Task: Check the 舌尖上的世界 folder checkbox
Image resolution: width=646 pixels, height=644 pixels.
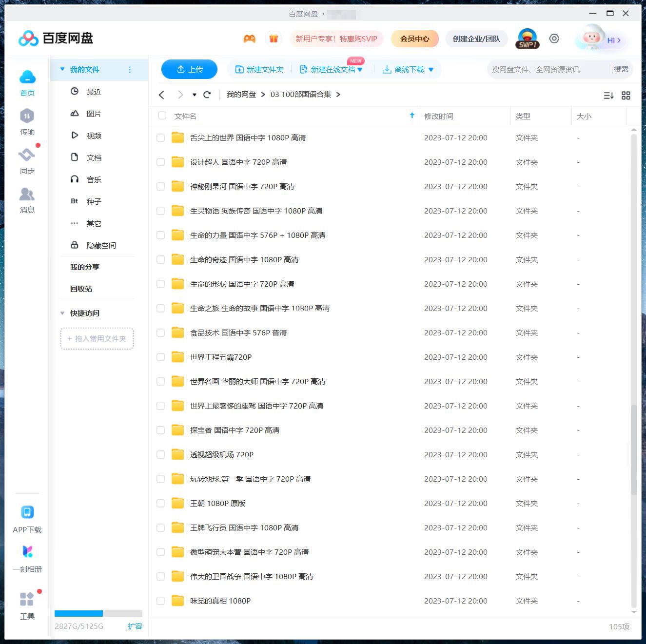Action: coord(160,137)
